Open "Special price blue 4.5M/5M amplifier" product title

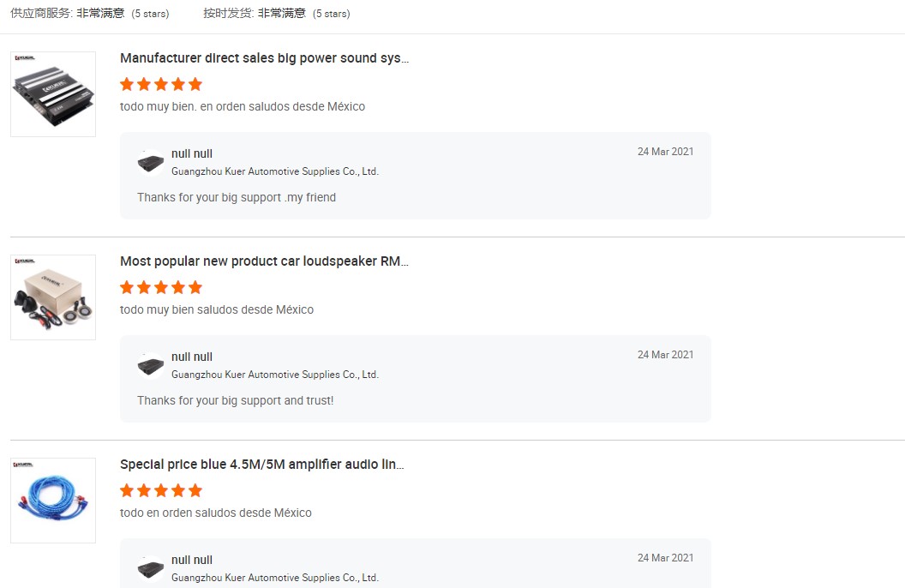coord(261,465)
